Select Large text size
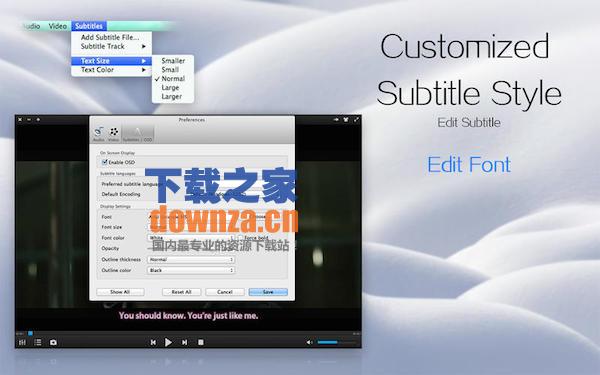This screenshot has width=600, height=375. [173, 88]
